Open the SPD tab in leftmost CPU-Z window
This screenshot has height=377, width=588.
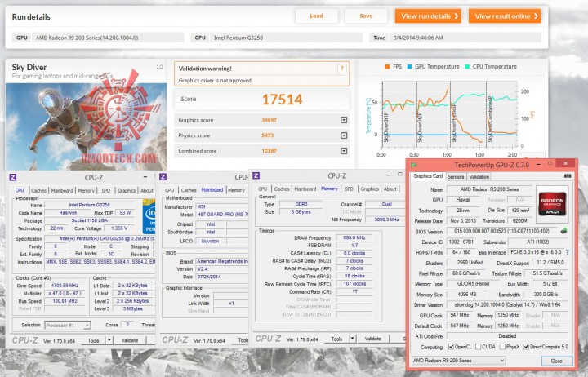click(x=106, y=190)
